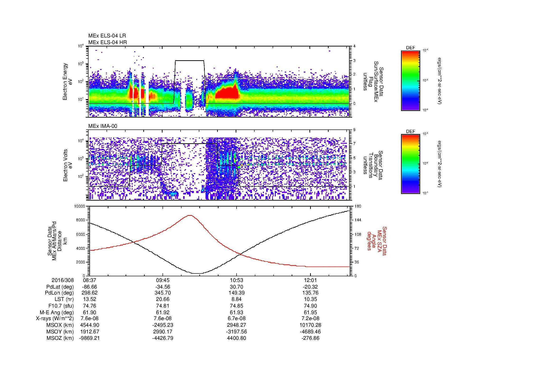This screenshot has width=555, height=392.
Task: Click the 'MSOY (km)' row label
Action: [x=60, y=332]
